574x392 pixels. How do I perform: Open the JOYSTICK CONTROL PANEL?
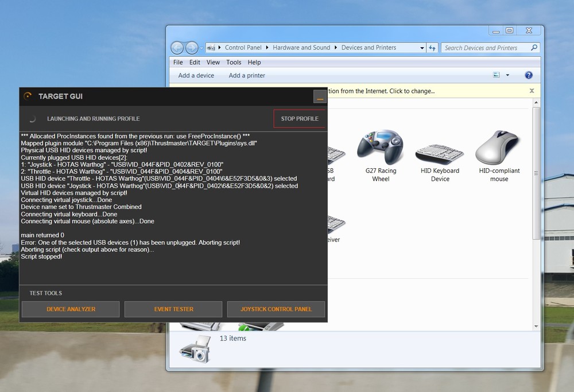pos(276,309)
